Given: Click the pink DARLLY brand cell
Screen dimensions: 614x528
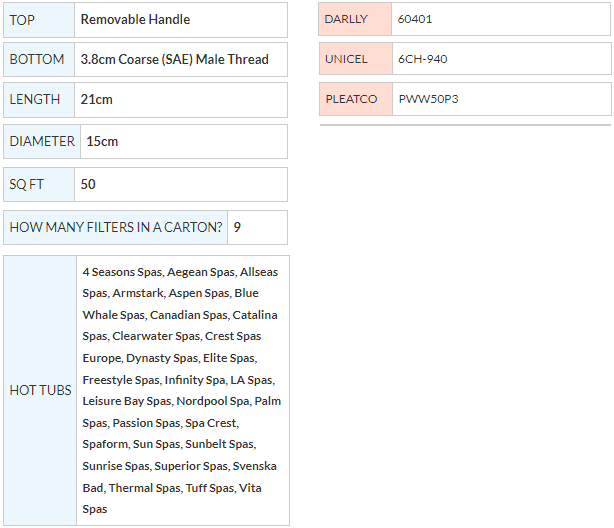Looking at the screenshot, I should (355, 19).
